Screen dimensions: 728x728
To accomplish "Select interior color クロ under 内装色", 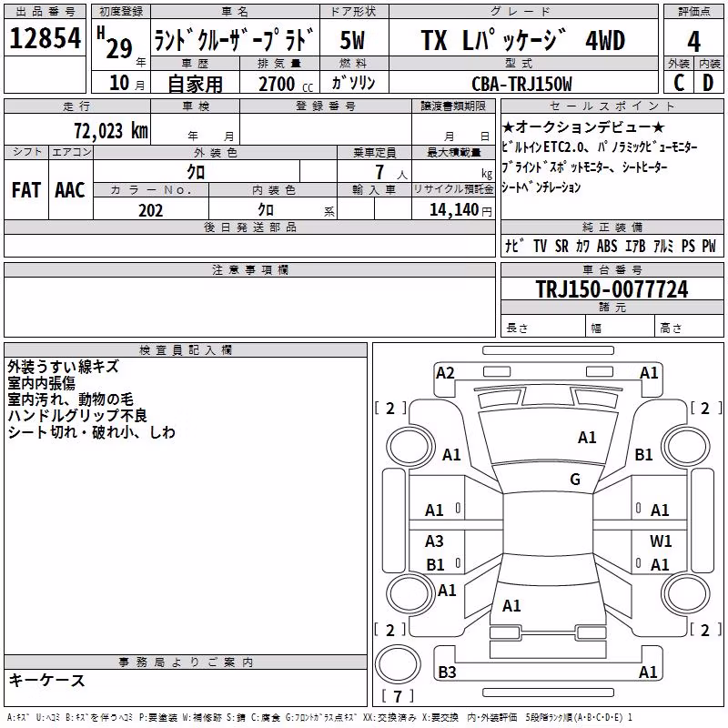I will click(x=266, y=209).
